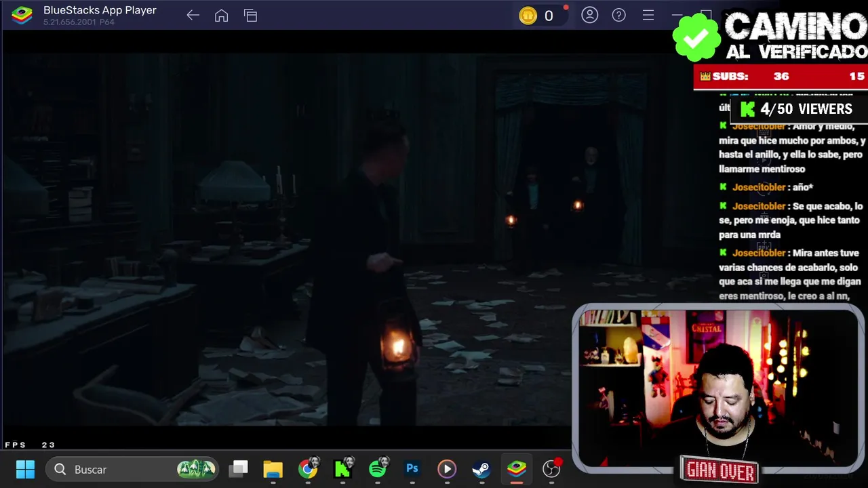Open the BlueStacks help question mark

(x=619, y=15)
